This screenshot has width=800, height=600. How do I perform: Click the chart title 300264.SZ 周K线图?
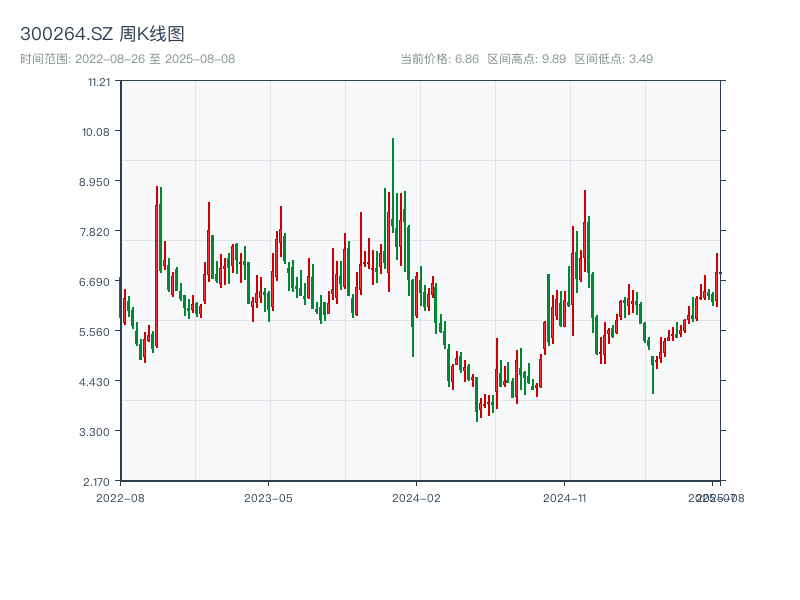pos(102,34)
